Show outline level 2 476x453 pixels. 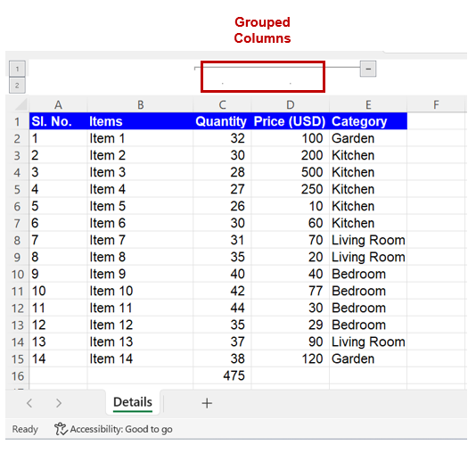pos(17,86)
